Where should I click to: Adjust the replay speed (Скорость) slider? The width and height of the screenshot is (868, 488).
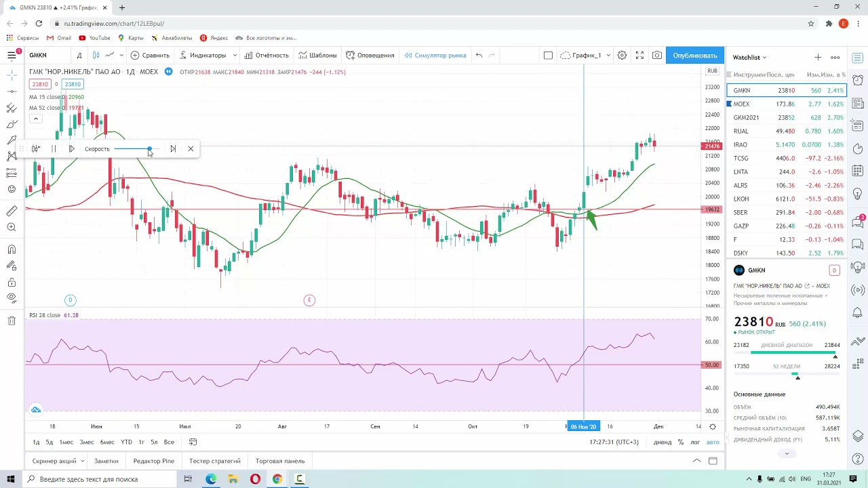point(136,148)
